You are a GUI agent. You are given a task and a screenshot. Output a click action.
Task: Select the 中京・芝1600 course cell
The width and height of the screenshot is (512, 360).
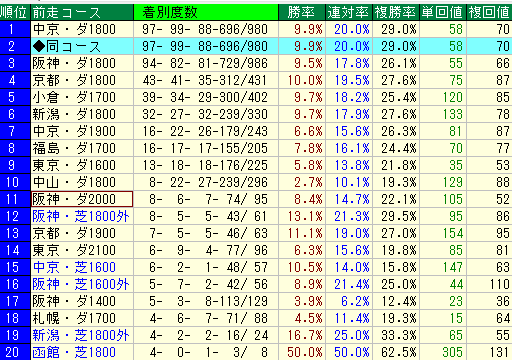coord(82,267)
